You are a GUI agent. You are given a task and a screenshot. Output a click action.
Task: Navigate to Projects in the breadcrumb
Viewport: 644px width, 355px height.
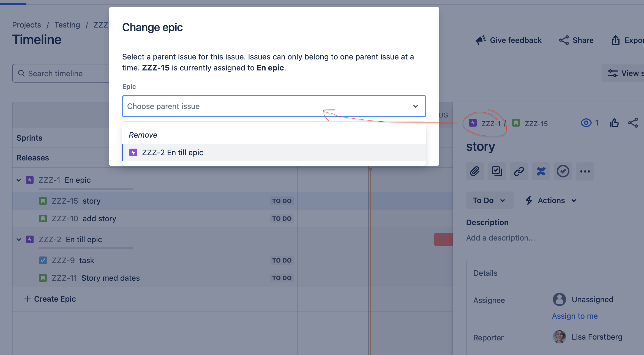(x=26, y=24)
